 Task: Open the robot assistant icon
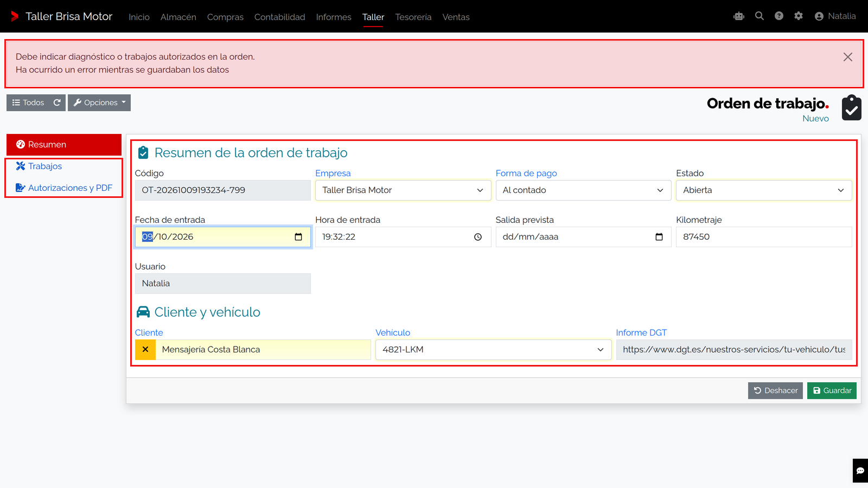739,16
